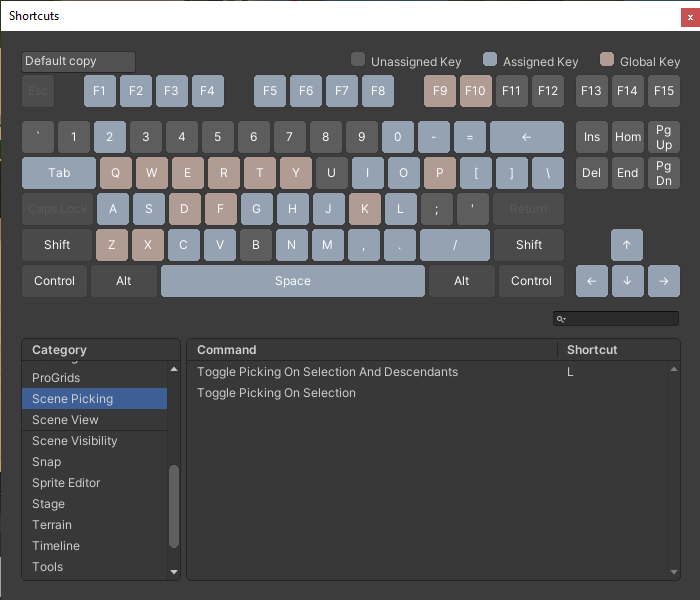Click the search field magnifier icon
Viewport: 700px width, 600px height.
[562, 319]
